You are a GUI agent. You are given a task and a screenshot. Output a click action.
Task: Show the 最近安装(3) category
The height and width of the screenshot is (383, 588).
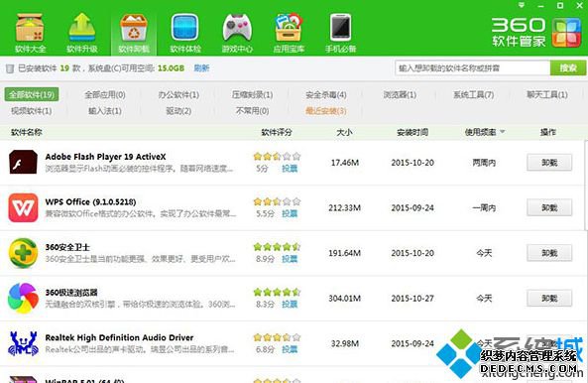pyautogui.click(x=326, y=111)
